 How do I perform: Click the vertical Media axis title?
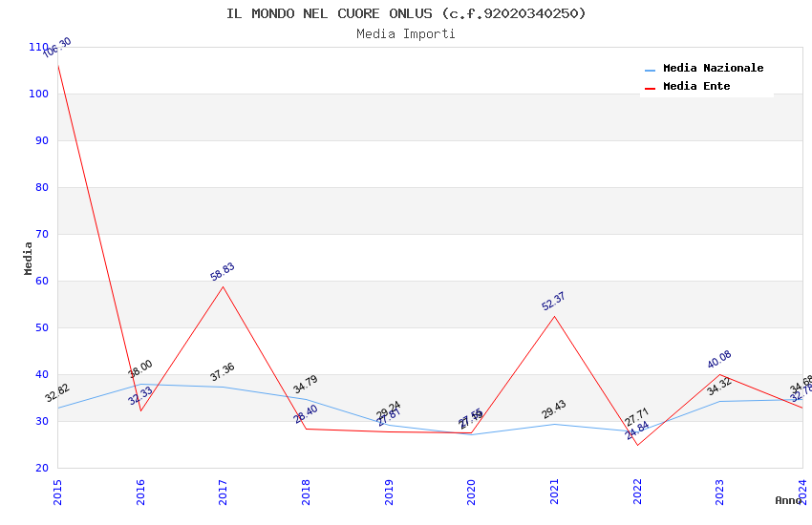pyautogui.click(x=28, y=258)
